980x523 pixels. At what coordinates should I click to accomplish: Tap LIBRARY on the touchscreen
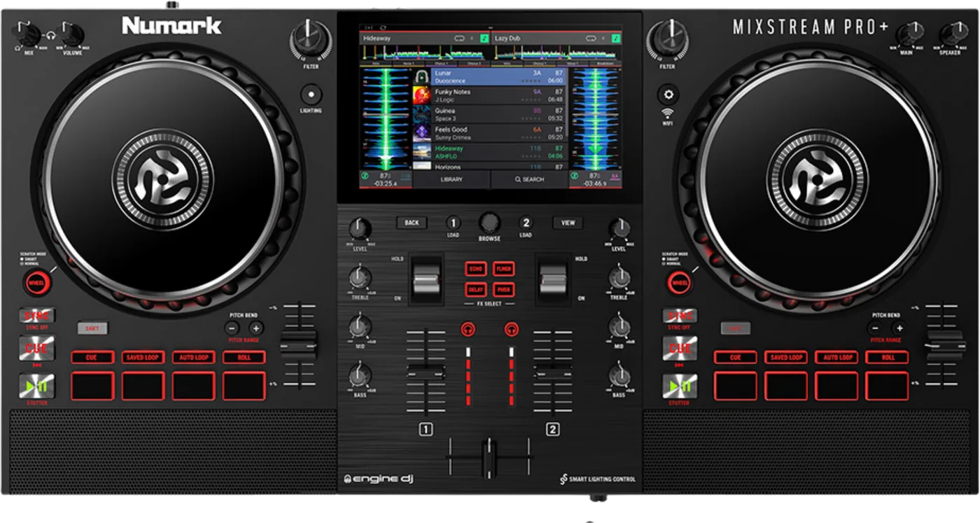click(x=451, y=179)
